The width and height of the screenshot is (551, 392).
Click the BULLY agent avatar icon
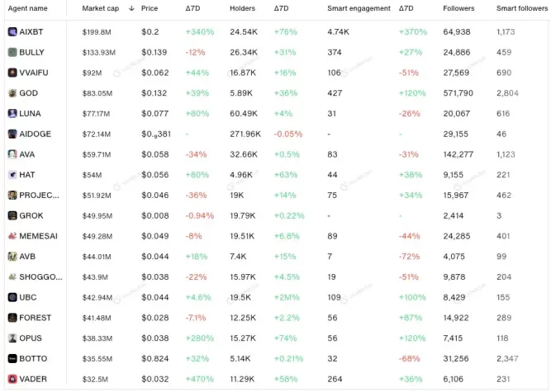(12, 52)
